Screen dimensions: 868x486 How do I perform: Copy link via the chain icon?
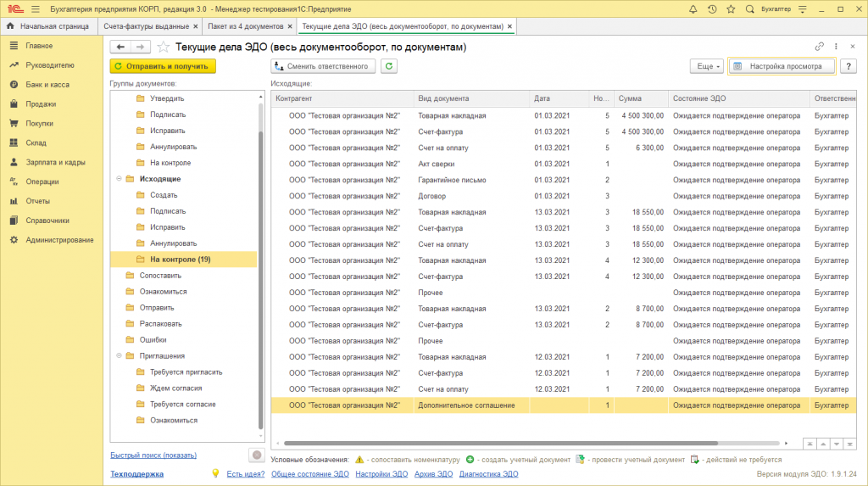click(819, 47)
